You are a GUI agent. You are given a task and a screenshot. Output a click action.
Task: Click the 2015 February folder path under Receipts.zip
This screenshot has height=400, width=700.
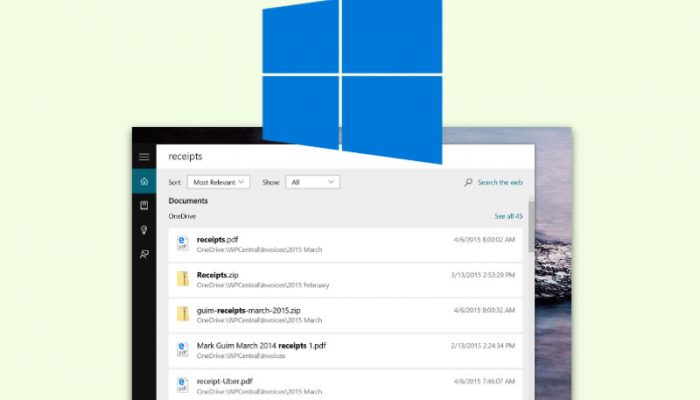(262, 285)
